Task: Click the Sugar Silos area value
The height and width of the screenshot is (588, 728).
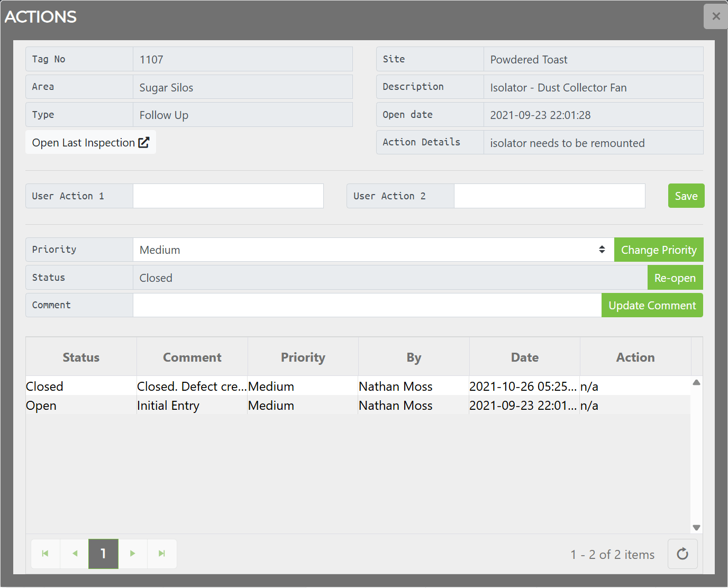Action: click(x=243, y=87)
